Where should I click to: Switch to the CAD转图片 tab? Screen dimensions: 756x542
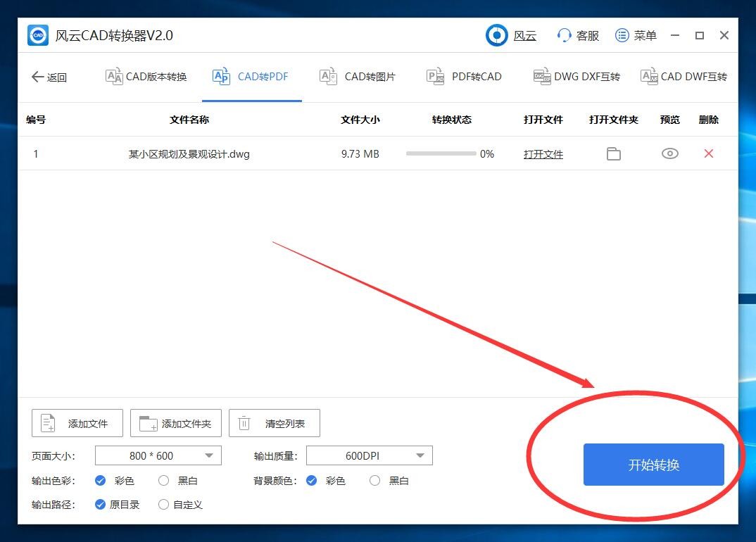coord(357,77)
